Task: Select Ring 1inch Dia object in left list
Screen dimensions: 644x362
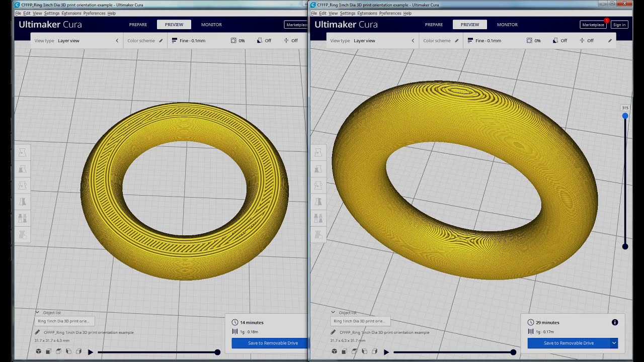Action: coord(65,321)
